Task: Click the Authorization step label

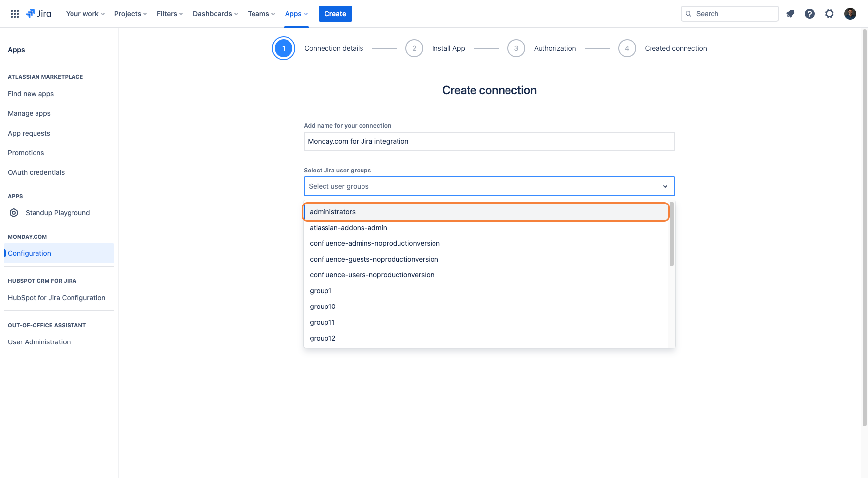Action: [x=555, y=48]
